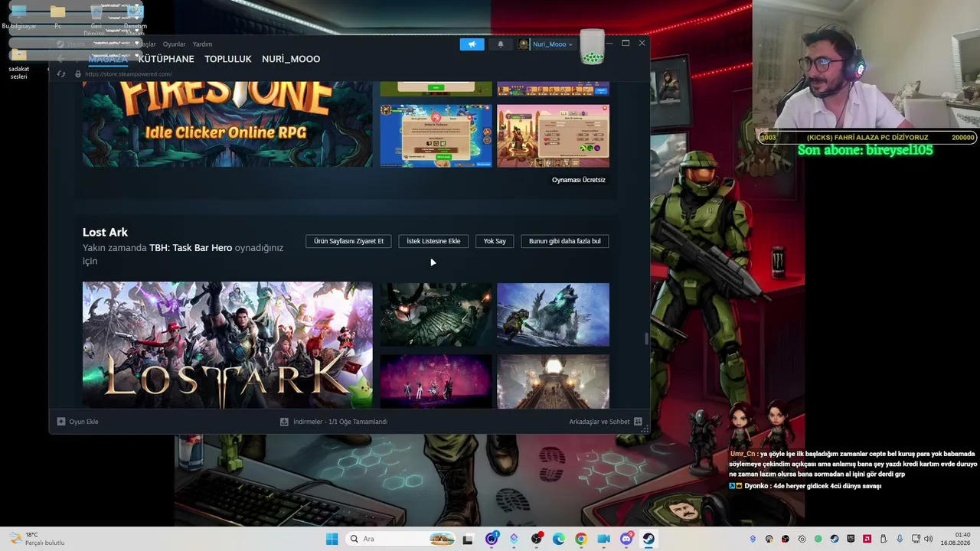
Task: Select the Pc folder on the desktop
Action: (x=57, y=17)
